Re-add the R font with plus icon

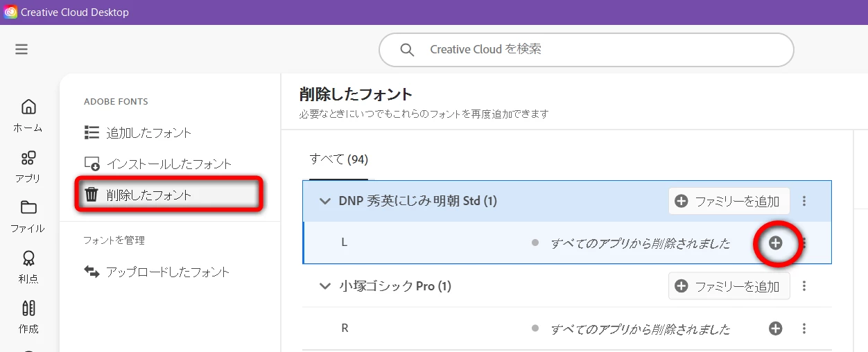(776, 328)
